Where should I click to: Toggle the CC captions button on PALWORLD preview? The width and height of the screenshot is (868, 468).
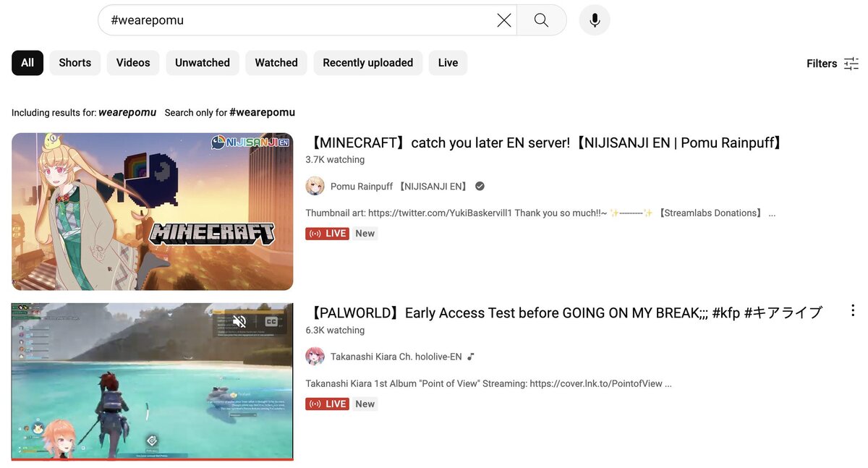click(x=272, y=321)
